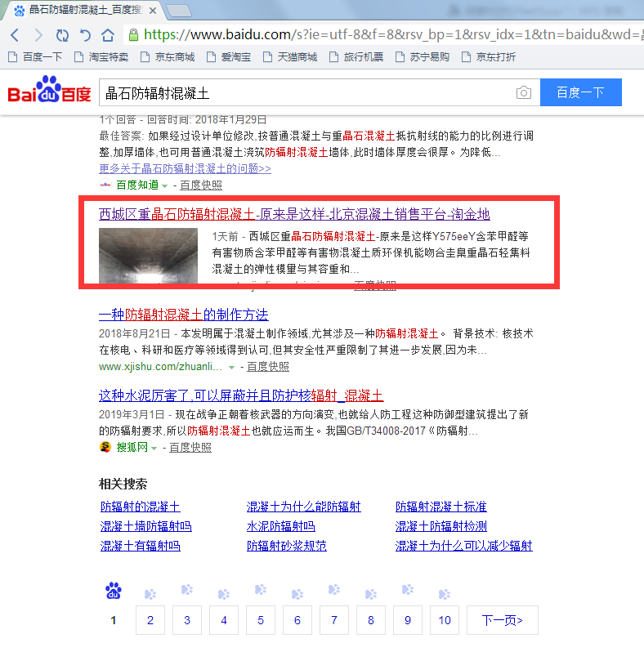The image size is (644, 652).
Task: Click 下一页 next page button
Action: pyautogui.click(x=503, y=620)
